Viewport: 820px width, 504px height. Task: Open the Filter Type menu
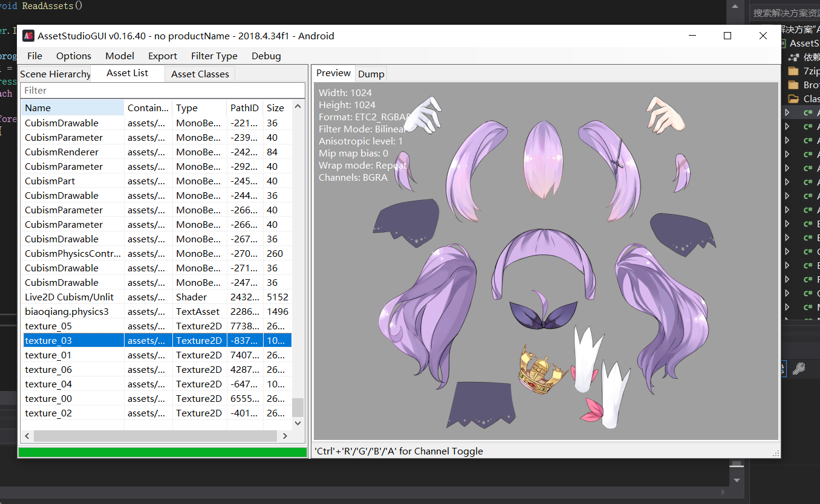[214, 56]
